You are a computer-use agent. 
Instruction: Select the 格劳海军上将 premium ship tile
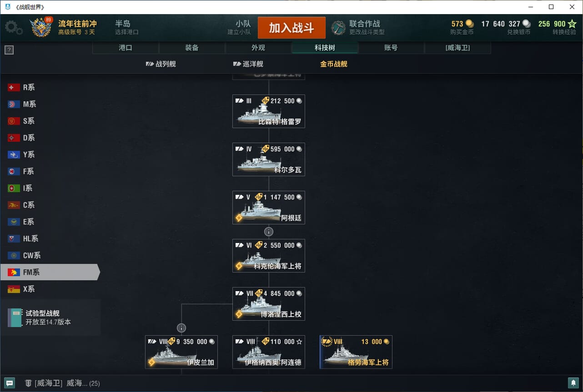(x=356, y=352)
